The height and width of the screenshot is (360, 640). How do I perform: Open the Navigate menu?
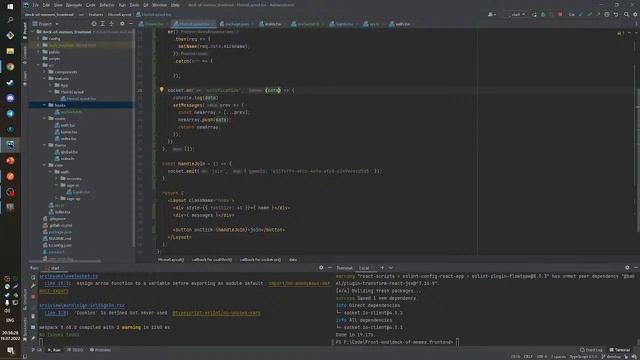(73, 5)
